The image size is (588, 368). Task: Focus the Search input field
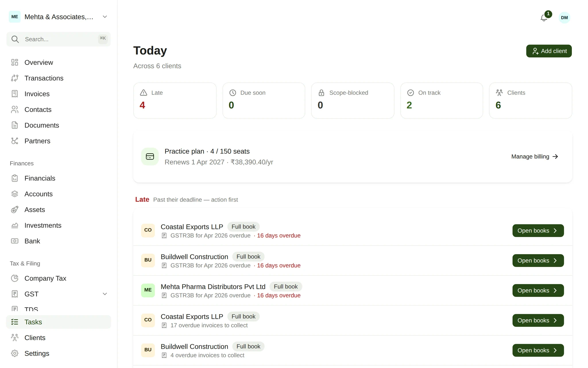(59, 39)
